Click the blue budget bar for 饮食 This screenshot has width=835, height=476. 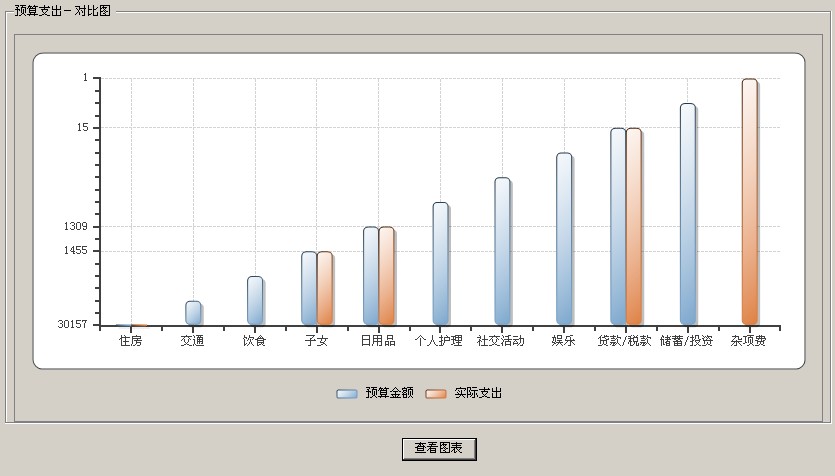point(255,301)
